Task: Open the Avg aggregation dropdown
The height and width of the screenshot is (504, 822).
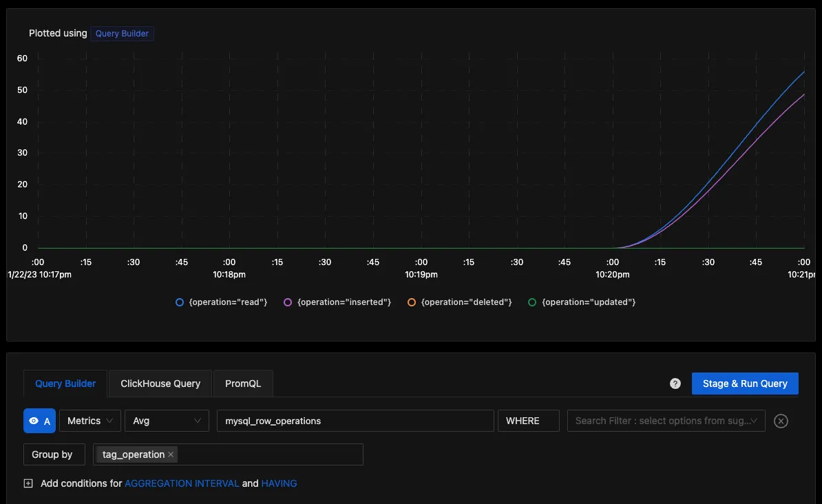Action: pos(167,421)
